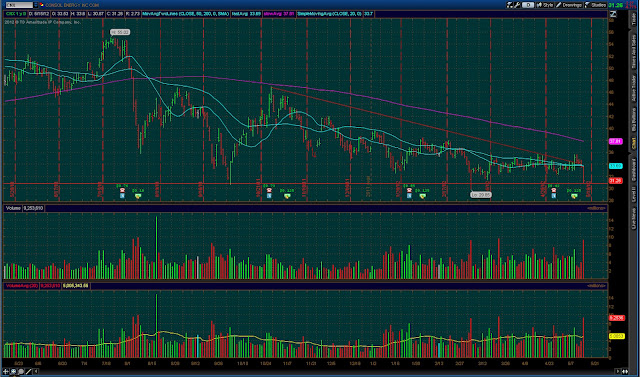This screenshot has height=377, width=640.
Task: Expand the symbol selector dropdown arrows
Action: [35, 5]
